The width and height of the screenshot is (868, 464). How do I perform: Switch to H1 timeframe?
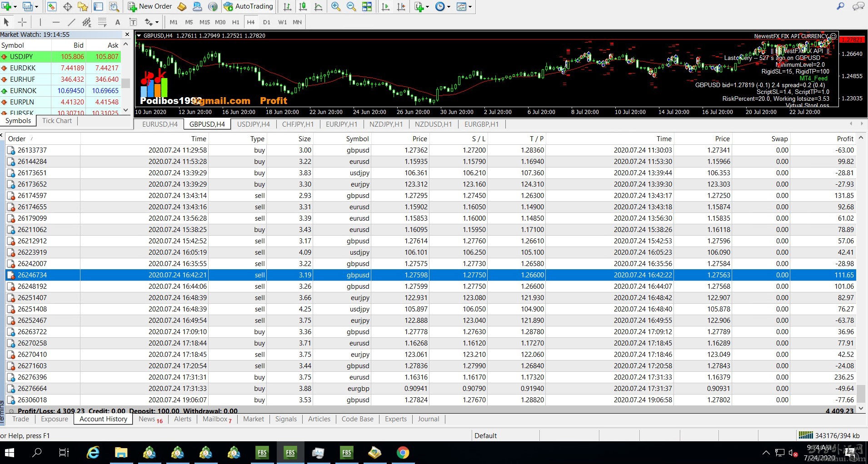coord(235,22)
